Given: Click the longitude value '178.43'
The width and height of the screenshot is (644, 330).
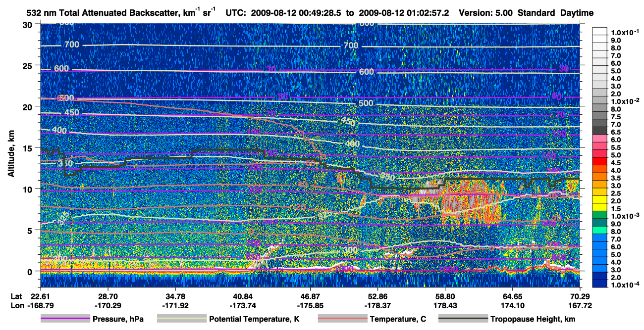Looking at the screenshot, I should 445,305.
